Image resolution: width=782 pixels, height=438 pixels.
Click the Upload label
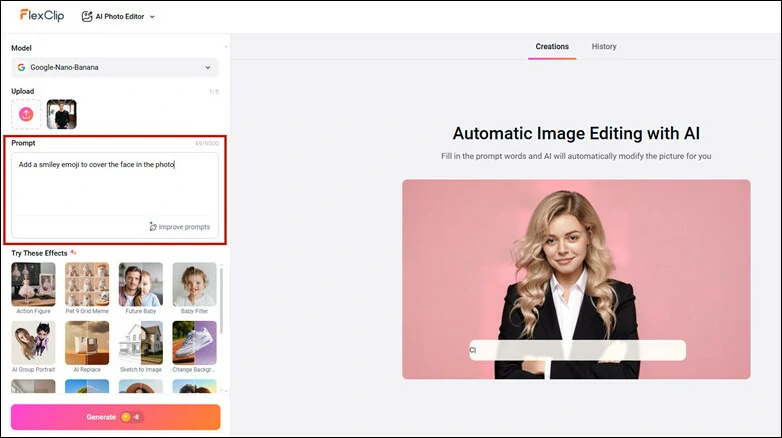23,91
